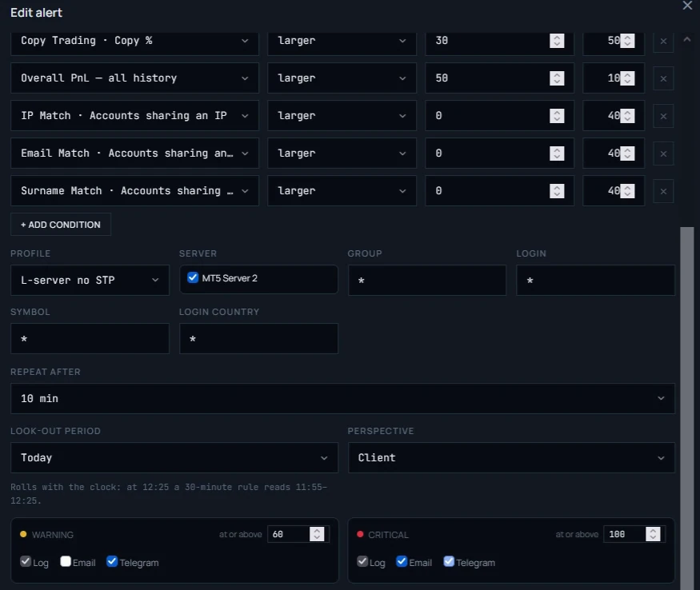Toggle the WARNING Log checkbox
This screenshot has width=700, height=590.
pyautogui.click(x=26, y=561)
